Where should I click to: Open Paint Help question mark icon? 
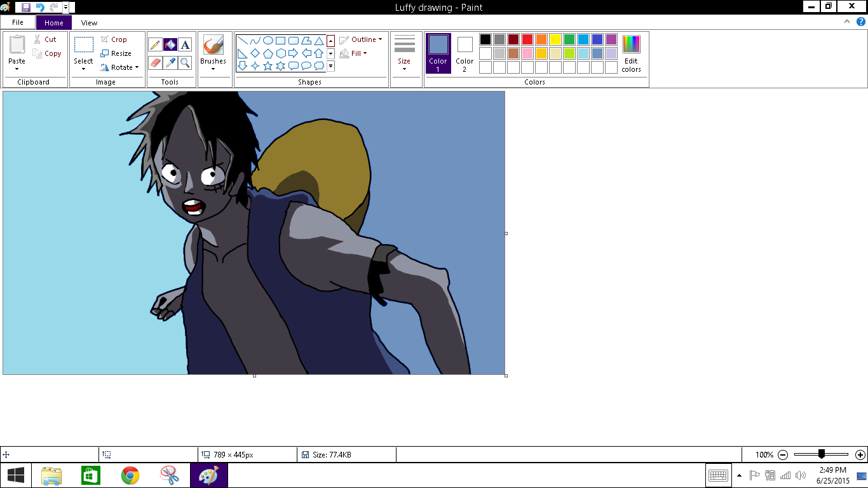861,22
